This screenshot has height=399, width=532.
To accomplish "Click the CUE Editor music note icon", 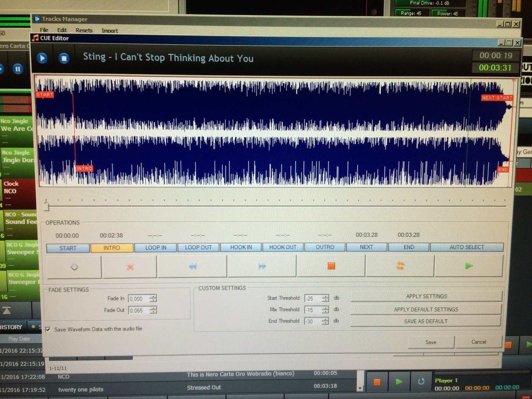I will click(x=35, y=38).
